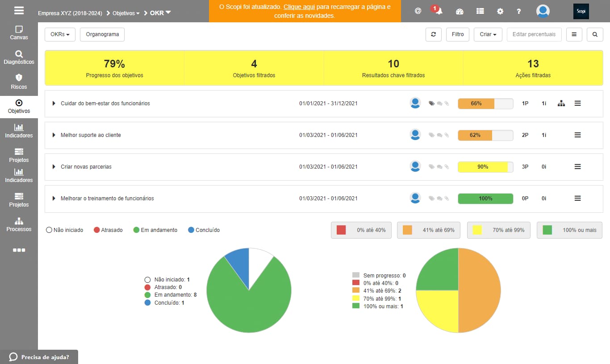610x364 pixels.
Task: Open the Criar dropdown button
Action: point(488,34)
